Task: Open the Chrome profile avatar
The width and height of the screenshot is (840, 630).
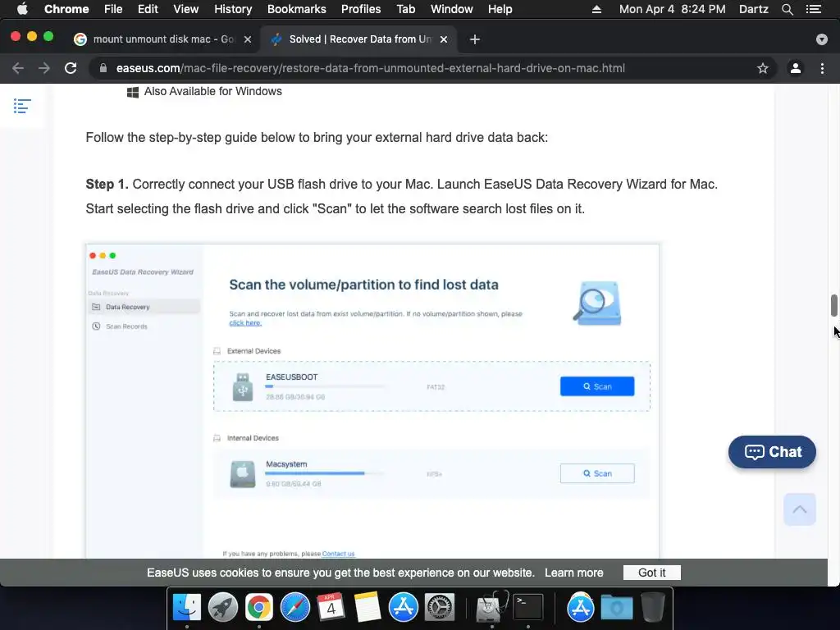Action: pos(796,68)
